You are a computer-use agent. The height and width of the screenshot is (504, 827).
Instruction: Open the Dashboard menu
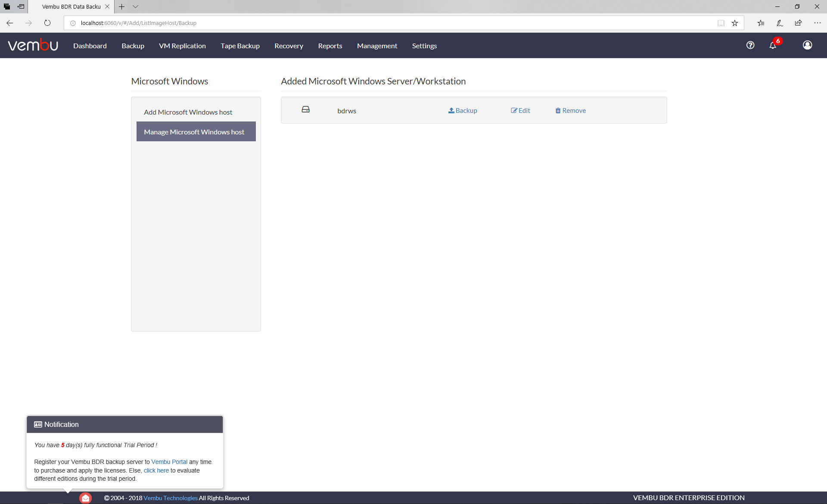click(90, 46)
